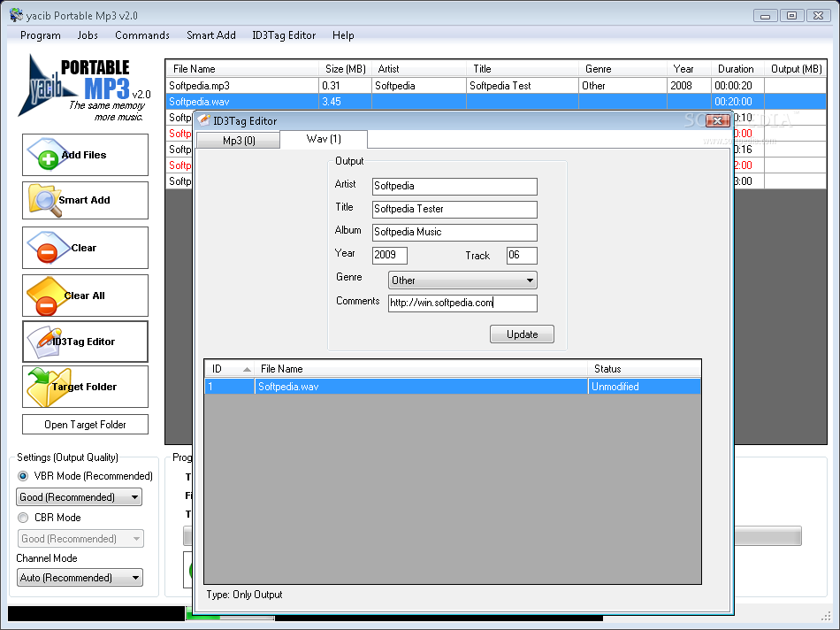Select CBR Mode radio button
Image resolution: width=840 pixels, height=630 pixels.
(x=23, y=518)
